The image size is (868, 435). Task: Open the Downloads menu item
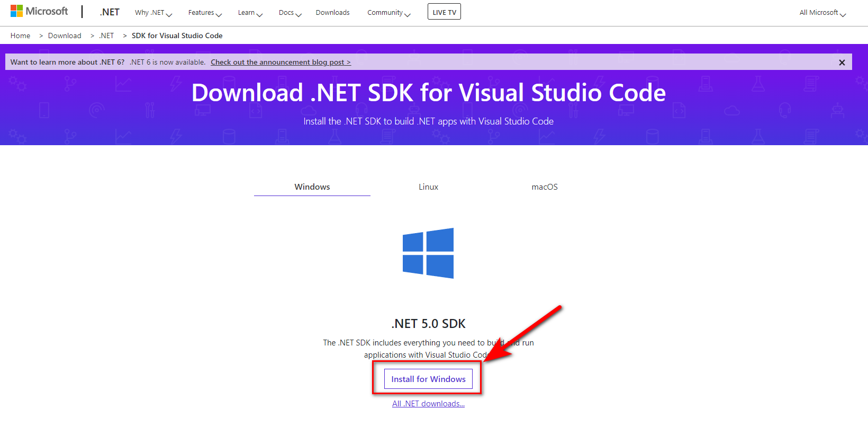pyautogui.click(x=332, y=13)
